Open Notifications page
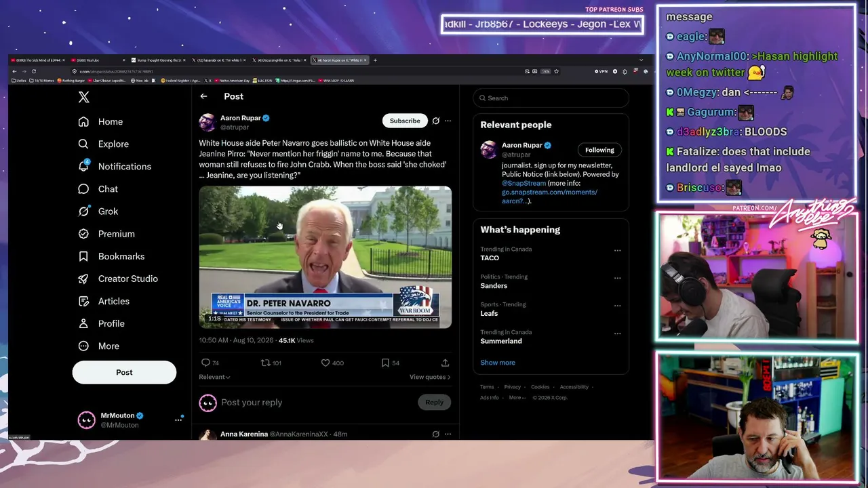 click(115, 167)
